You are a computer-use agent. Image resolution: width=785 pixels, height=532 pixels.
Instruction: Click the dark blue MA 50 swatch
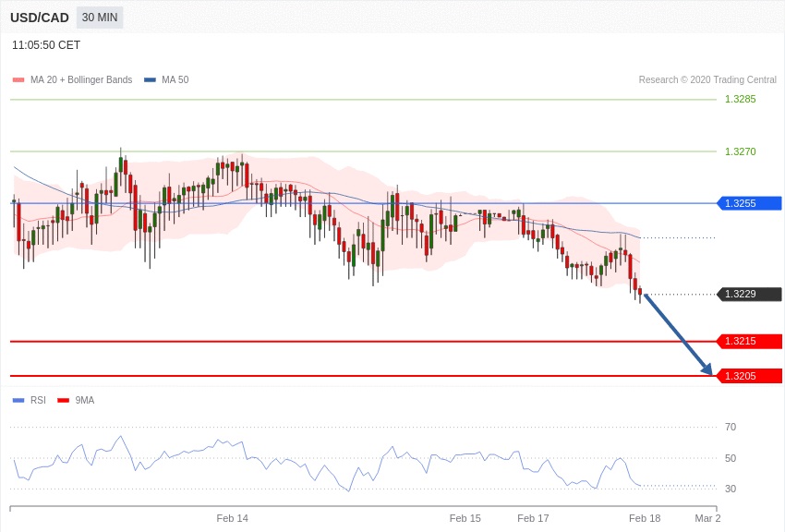(x=150, y=80)
